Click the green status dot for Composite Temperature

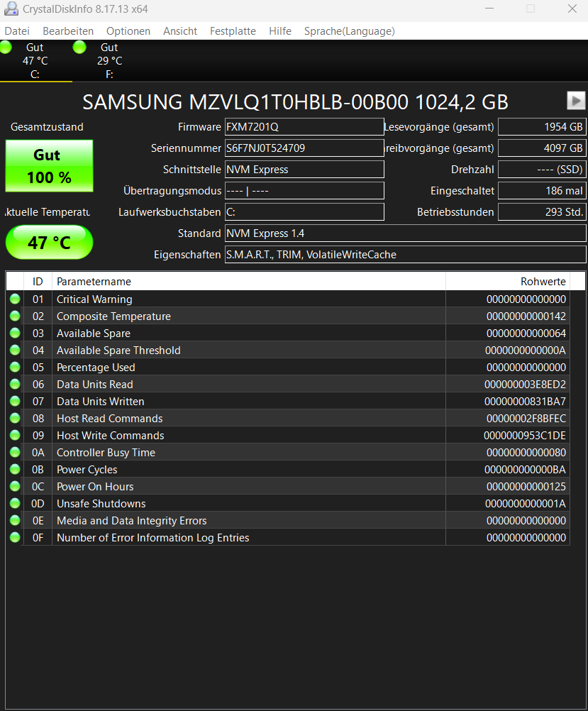click(x=15, y=316)
